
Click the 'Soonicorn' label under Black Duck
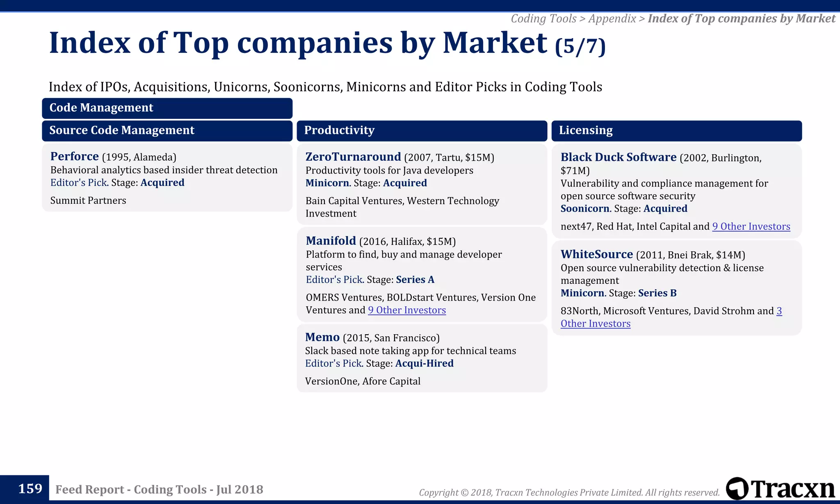(585, 208)
